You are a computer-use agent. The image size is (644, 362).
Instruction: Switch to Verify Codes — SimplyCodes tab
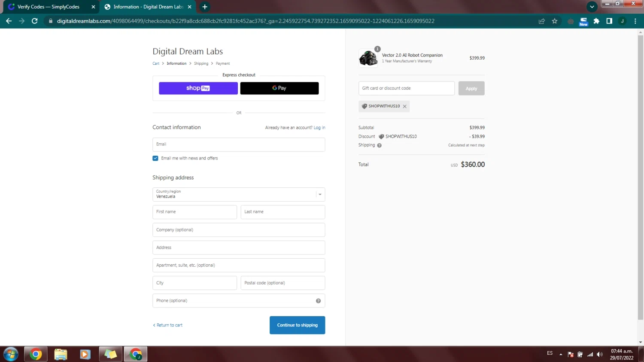[x=48, y=7]
